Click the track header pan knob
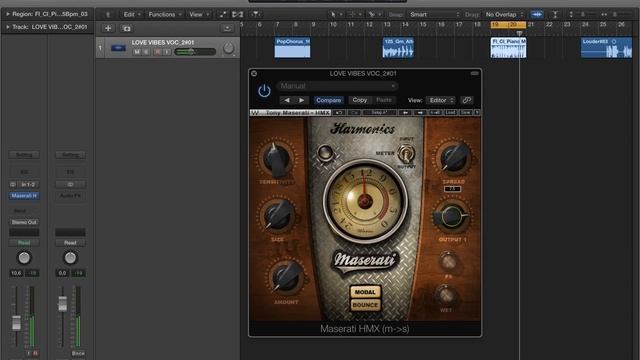The image size is (640, 360). (229, 49)
